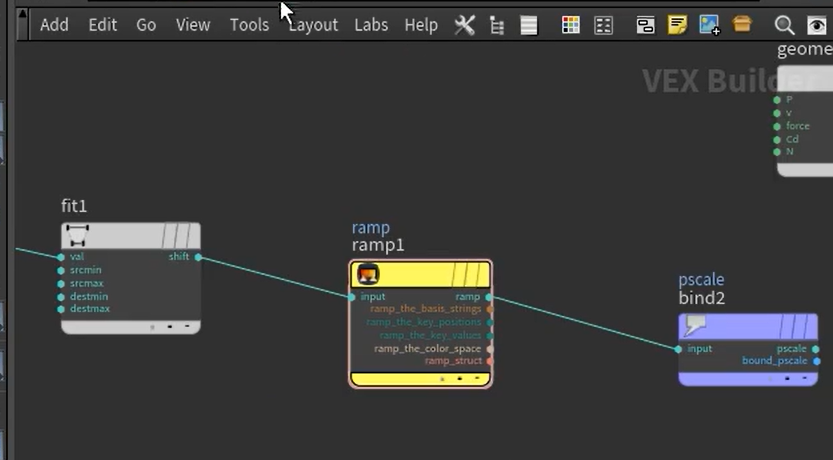The image size is (833, 460).
Task: Switch to tree view icon
Action: pos(497,25)
